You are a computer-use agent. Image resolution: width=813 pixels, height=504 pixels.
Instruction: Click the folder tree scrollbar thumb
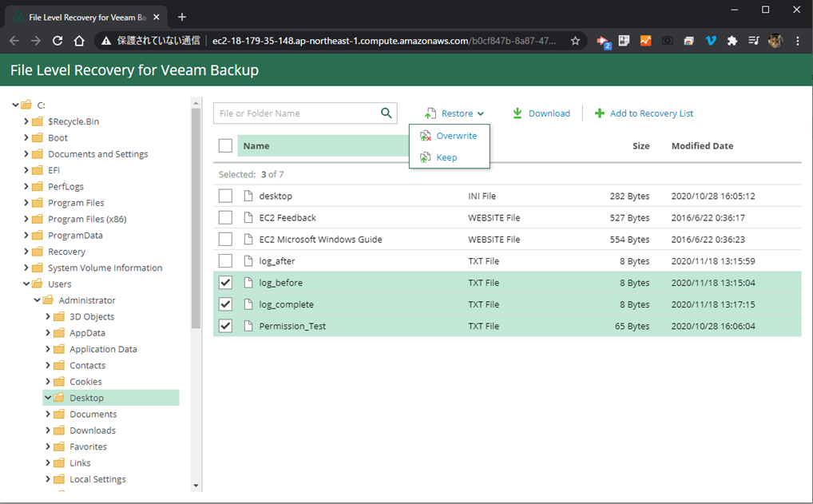click(196, 218)
